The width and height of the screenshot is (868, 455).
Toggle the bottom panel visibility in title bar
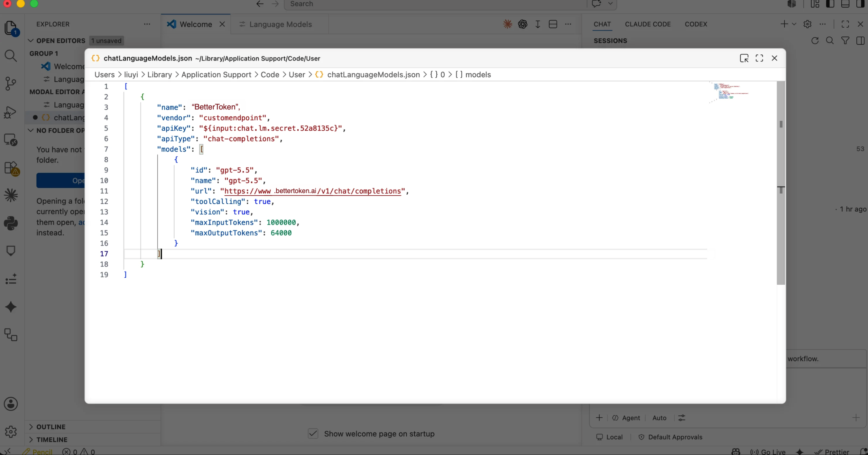845,4
